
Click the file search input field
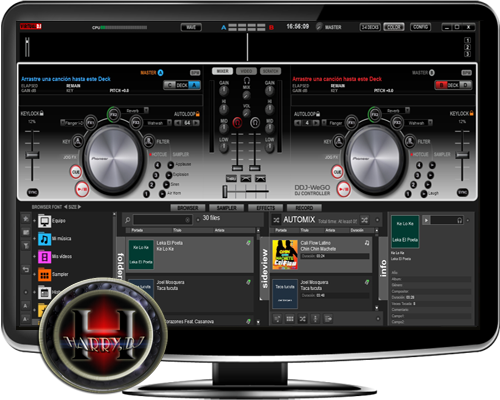163,220
